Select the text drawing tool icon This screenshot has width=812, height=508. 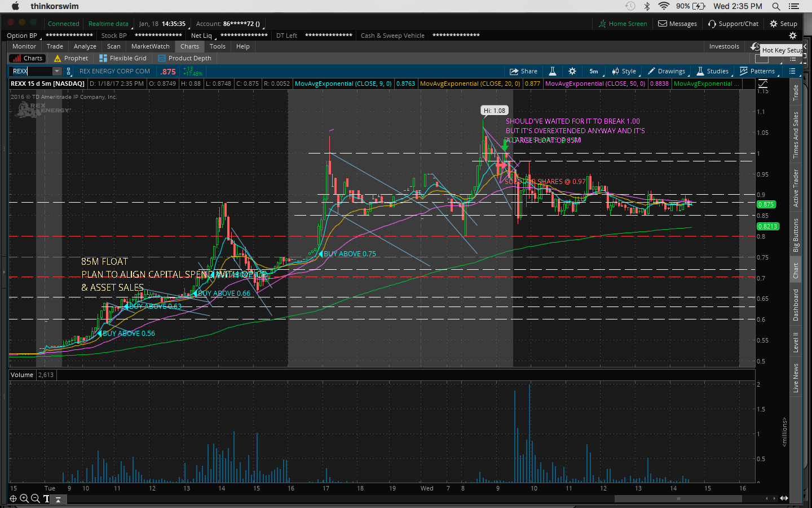(46, 498)
